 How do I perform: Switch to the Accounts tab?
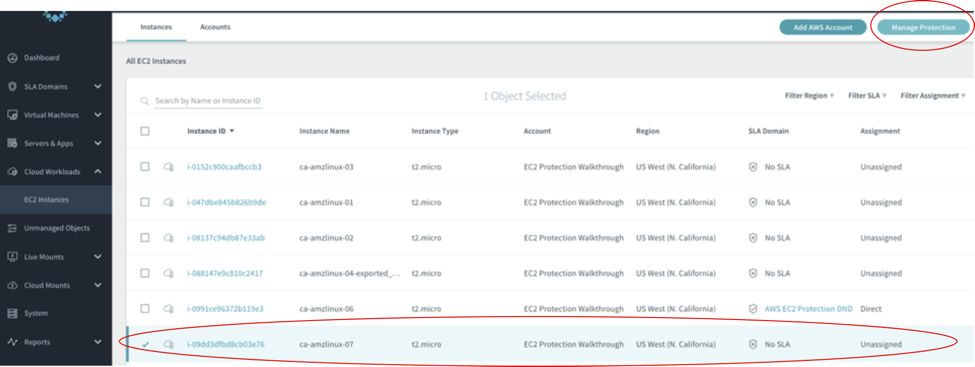215,27
